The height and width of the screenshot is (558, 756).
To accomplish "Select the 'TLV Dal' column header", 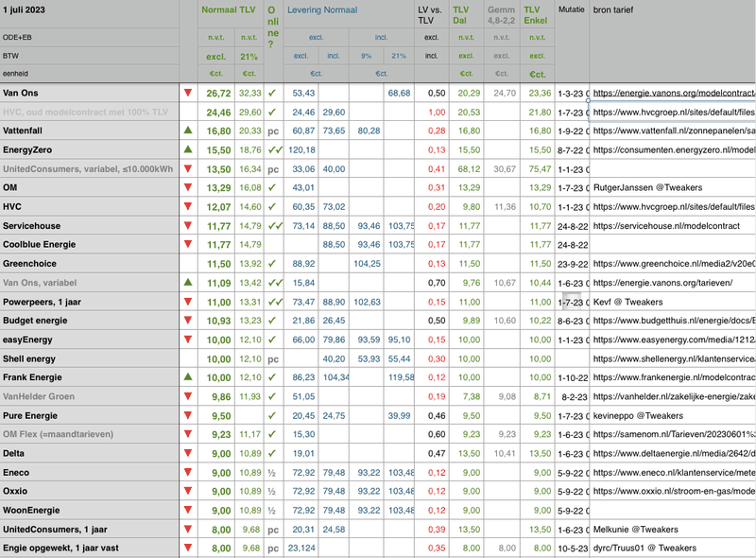I will (460, 15).
